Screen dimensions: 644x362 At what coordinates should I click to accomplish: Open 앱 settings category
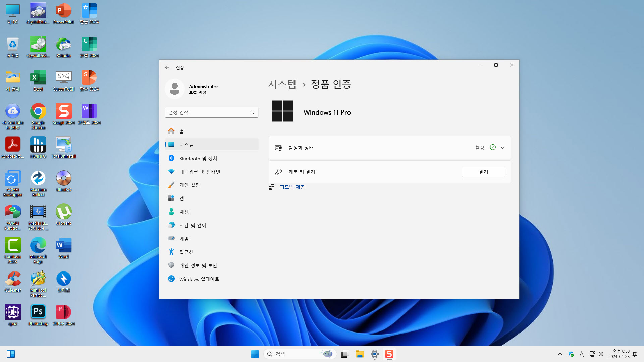point(212,198)
